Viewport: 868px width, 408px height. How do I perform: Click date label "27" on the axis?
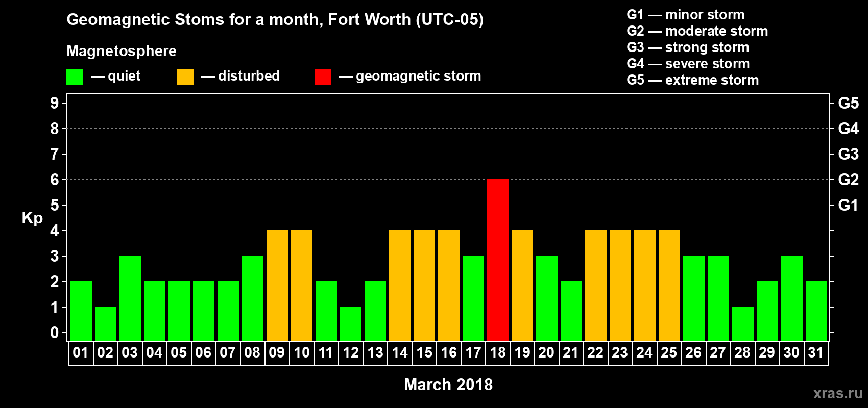coord(718,352)
